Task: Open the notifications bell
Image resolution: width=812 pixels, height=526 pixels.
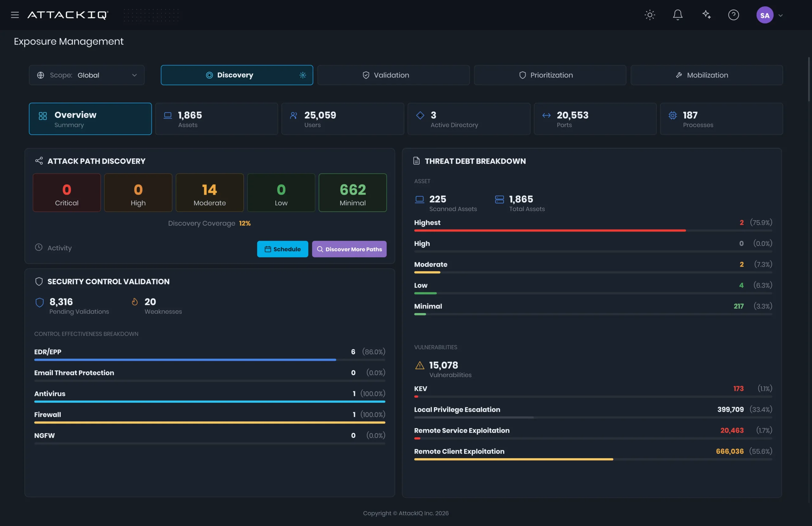Action: pyautogui.click(x=678, y=15)
